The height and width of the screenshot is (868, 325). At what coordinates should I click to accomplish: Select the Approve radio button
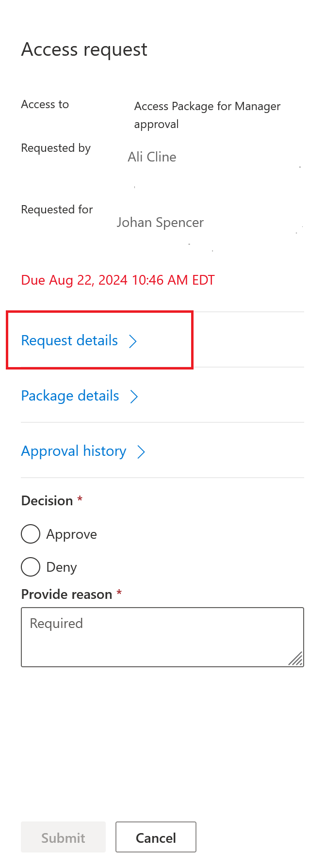(31, 534)
